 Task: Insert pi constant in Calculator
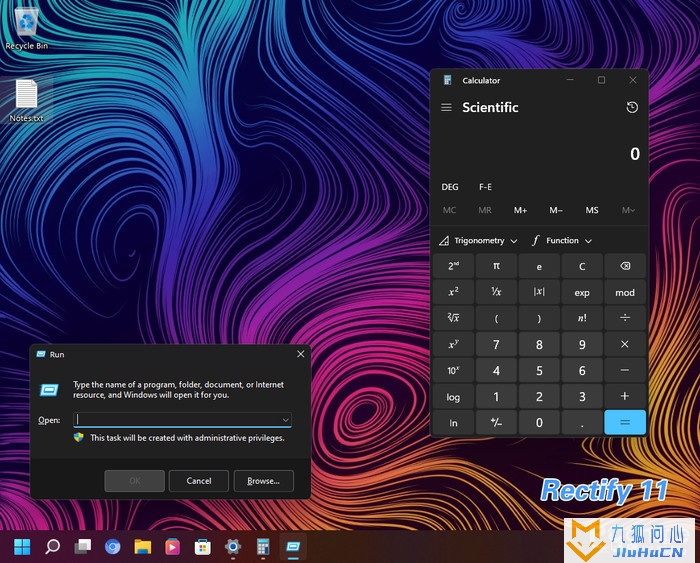(x=496, y=266)
